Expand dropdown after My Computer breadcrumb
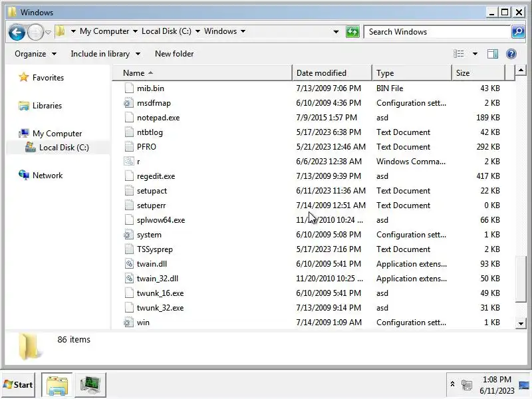 135,31
